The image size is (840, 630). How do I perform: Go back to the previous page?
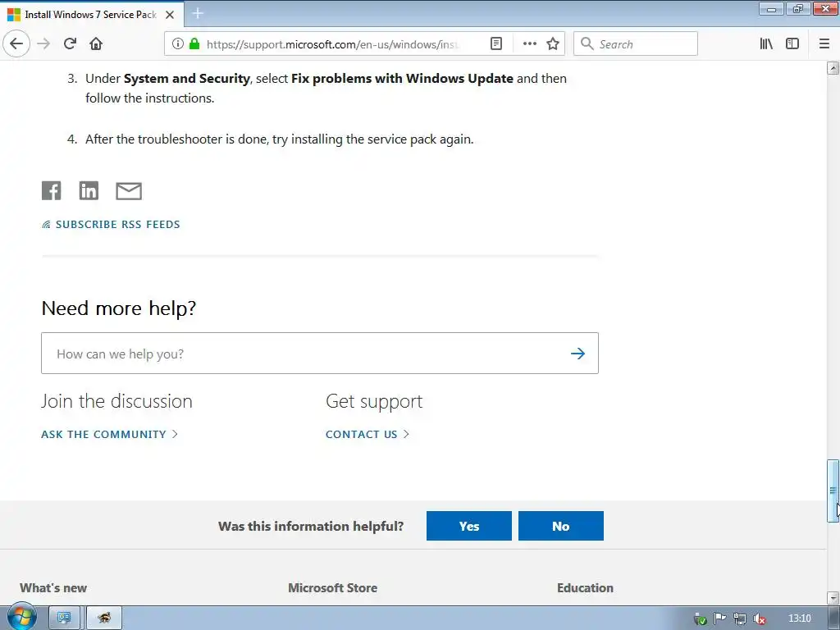[16, 44]
